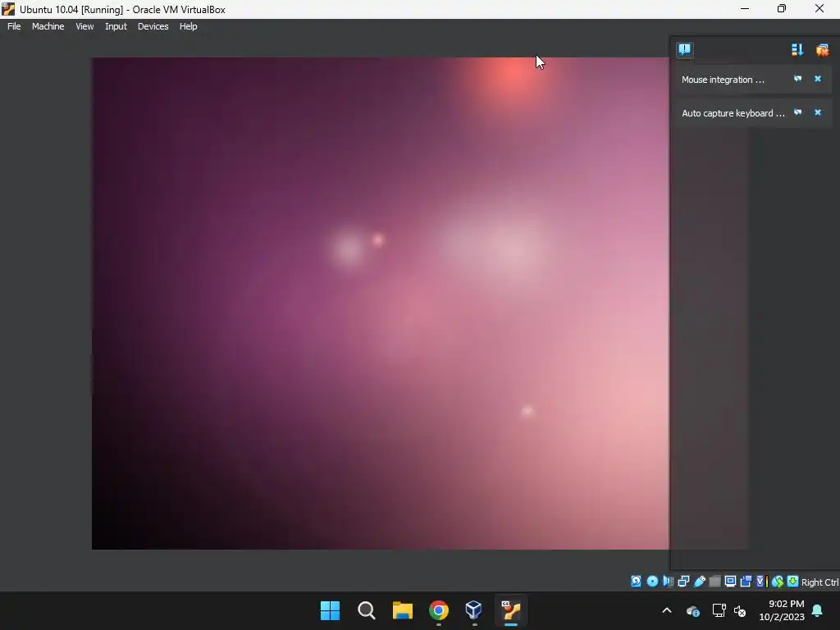Click the shared folders status icon

pos(714,582)
